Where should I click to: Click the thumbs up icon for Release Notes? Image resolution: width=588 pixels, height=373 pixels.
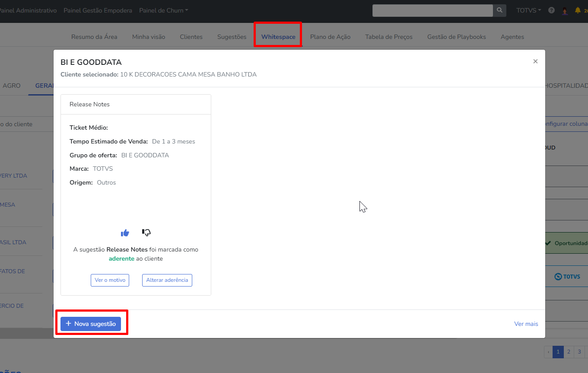pyautogui.click(x=125, y=233)
